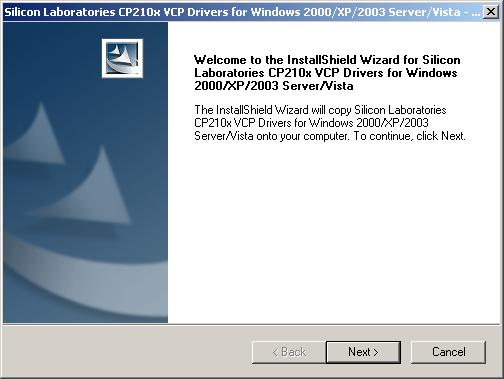Click the '2000/XP/2003 Server/Vista' bold heading line

pos(274,86)
